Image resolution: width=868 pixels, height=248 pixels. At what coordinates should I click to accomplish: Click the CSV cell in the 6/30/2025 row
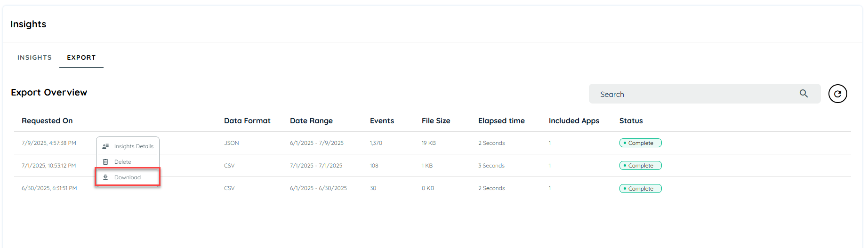click(229, 188)
